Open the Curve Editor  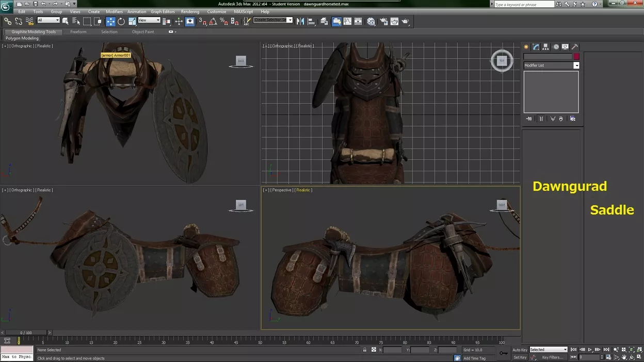347,21
